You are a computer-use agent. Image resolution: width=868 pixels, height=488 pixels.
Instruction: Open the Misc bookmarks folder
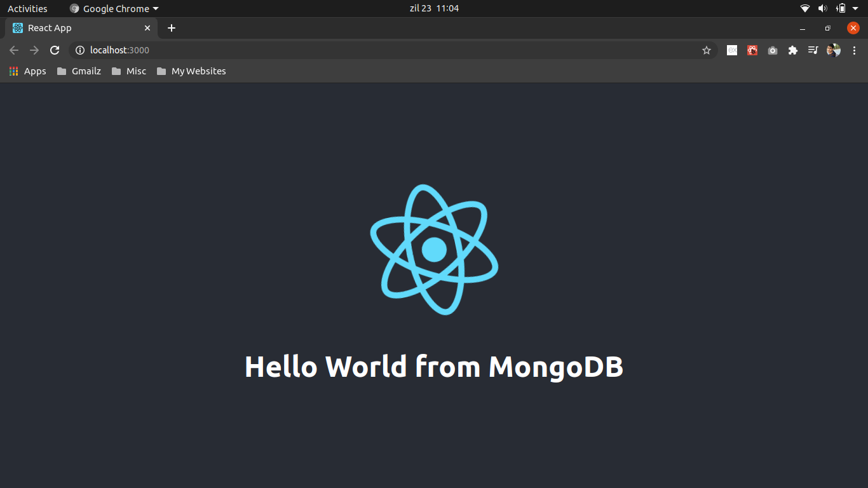click(x=129, y=71)
